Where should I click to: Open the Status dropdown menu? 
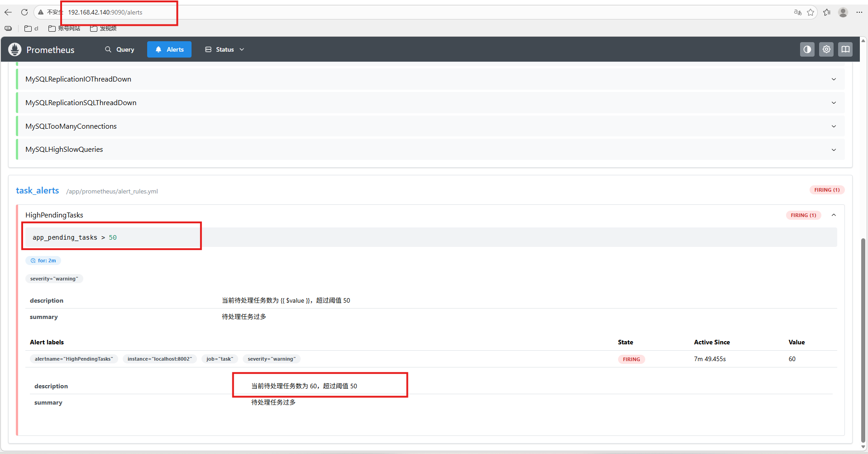coord(225,49)
